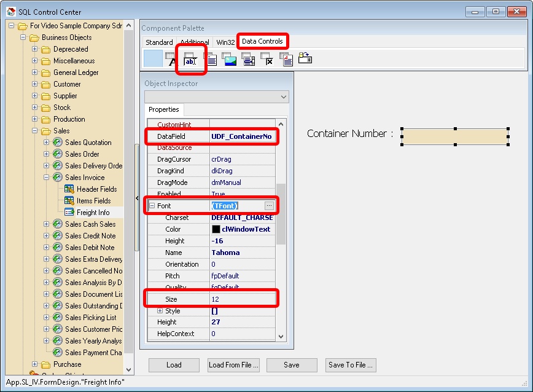Click the Save To File button

pos(350,365)
